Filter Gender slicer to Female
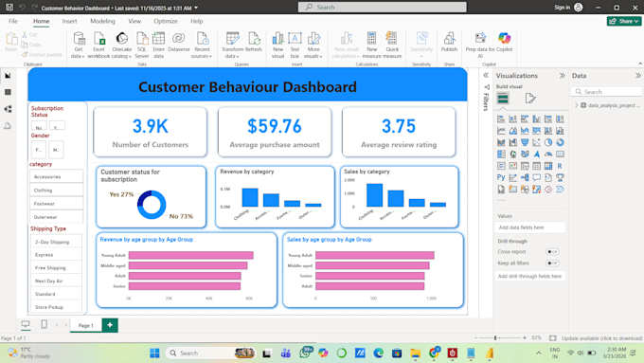 tap(39, 150)
